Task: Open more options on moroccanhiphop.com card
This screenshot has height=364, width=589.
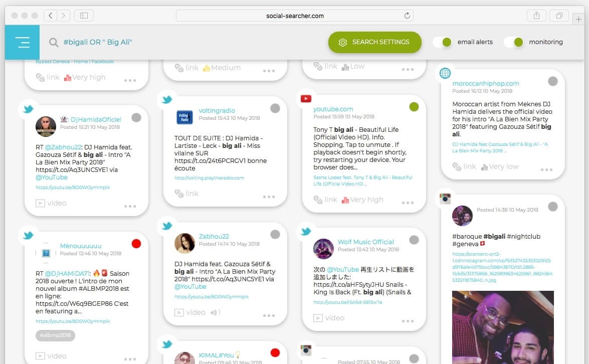Action: coord(546,170)
